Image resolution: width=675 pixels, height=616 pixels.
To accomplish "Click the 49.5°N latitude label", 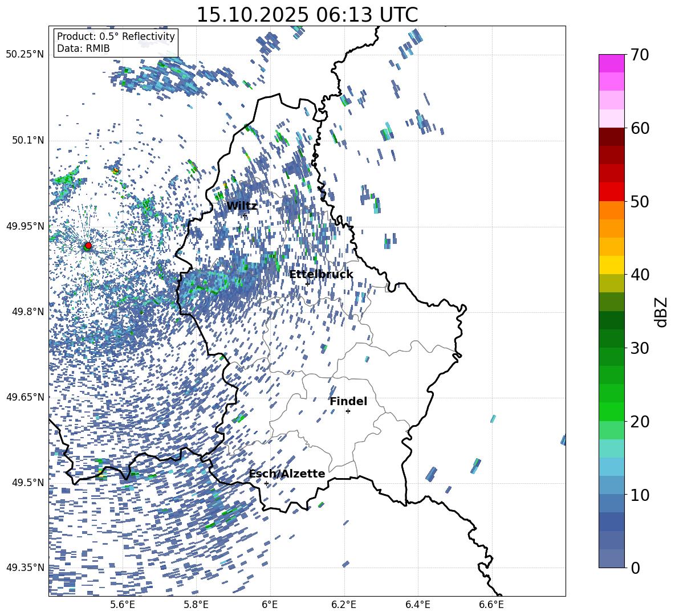I will (27, 482).
